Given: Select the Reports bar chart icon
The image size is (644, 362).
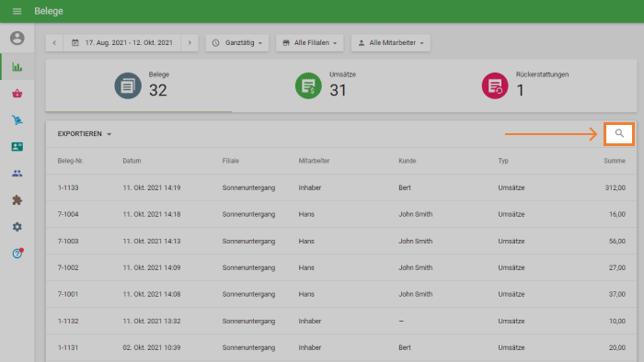Looking at the screenshot, I should (17, 67).
